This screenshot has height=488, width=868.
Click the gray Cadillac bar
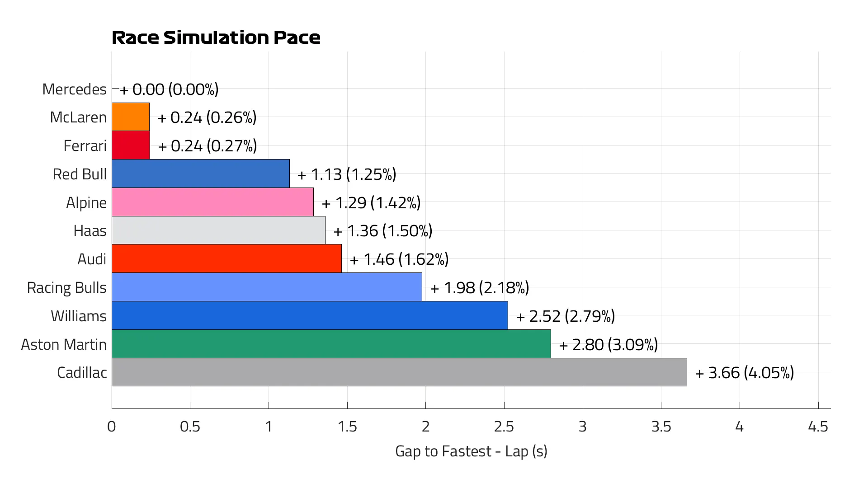click(x=399, y=372)
